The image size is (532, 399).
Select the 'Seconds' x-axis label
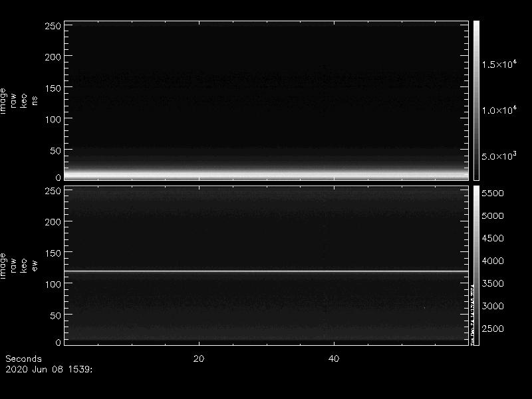[23, 358]
